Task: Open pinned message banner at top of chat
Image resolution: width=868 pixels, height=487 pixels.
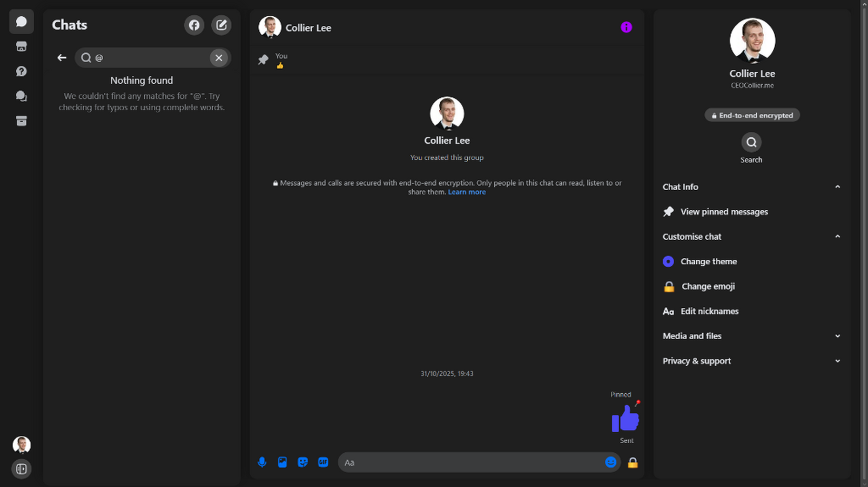Action: click(447, 60)
